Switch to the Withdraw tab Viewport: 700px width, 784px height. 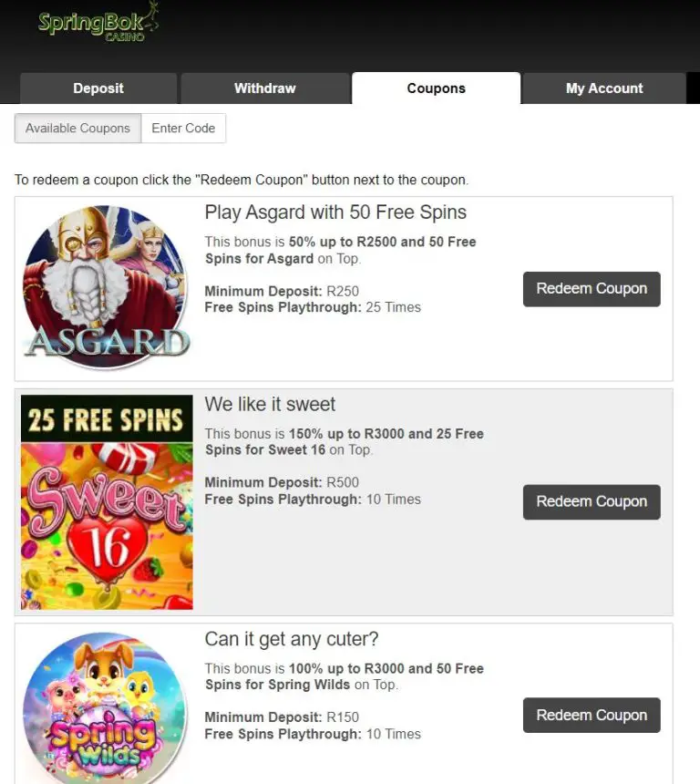pyautogui.click(x=265, y=88)
